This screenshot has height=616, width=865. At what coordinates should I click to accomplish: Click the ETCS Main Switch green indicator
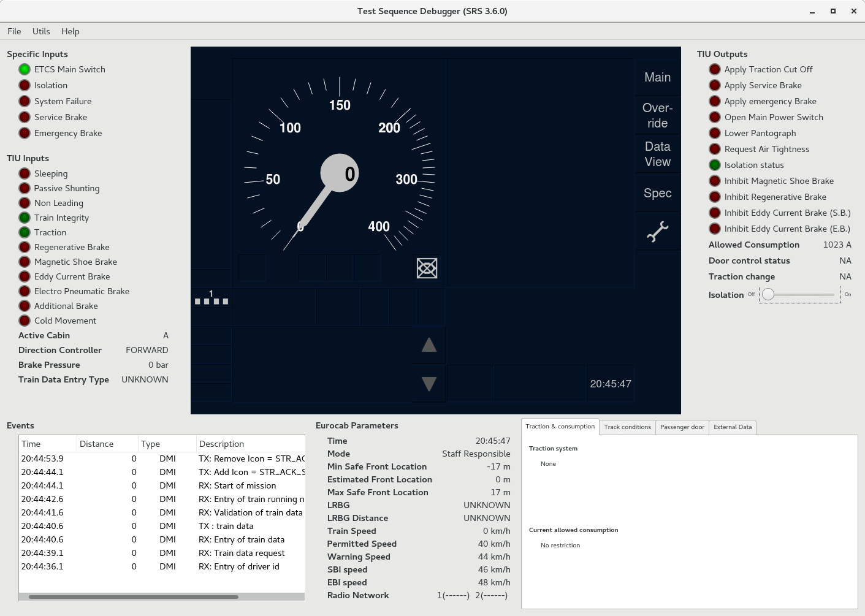pyautogui.click(x=25, y=69)
